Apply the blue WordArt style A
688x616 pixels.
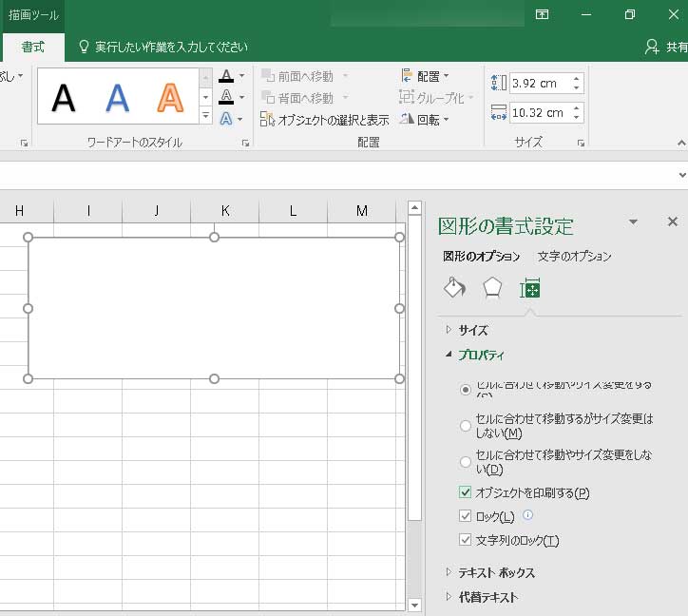click(117, 97)
